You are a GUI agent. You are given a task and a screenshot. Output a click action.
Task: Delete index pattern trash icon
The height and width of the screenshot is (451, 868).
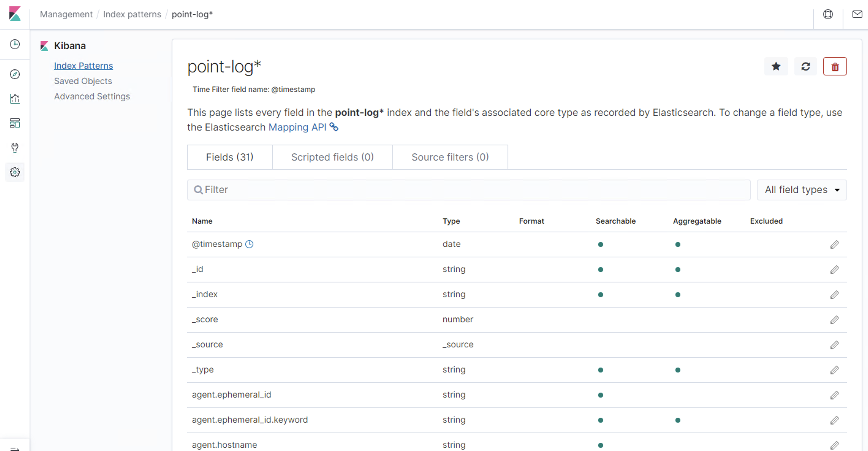pyautogui.click(x=835, y=66)
